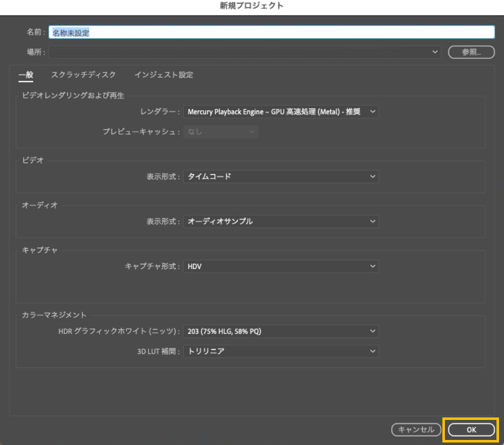Viewport: 504px width, 445px height.
Task: Open the インジェスト設定 tab
Action: [x=164, y=75]
